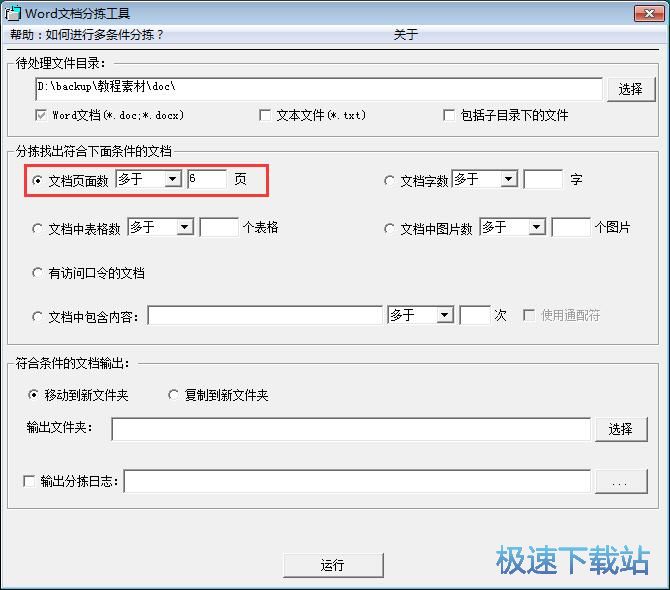Click the page count field showing 6
The height and width of the screenshot is (590, 670).
tap(207, 179)
